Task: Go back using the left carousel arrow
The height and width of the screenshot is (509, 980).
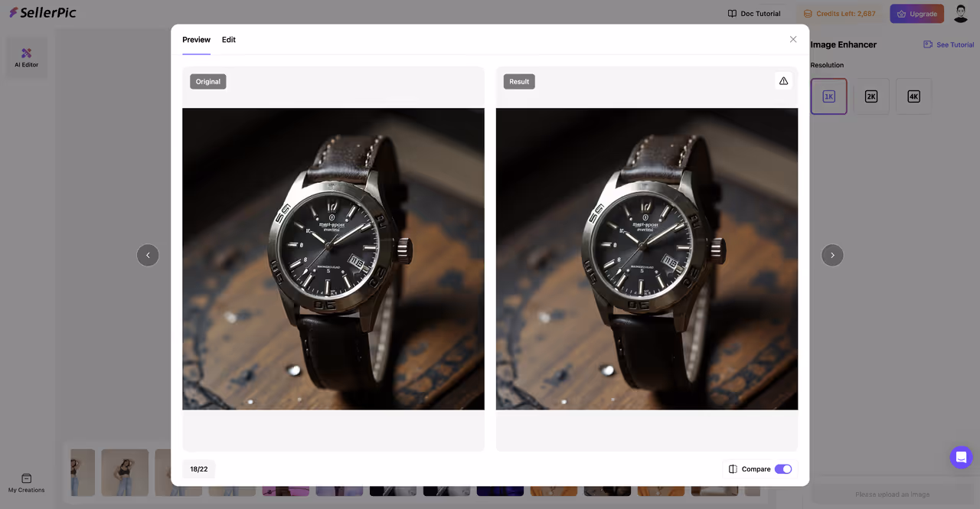Action: (148, 255)
